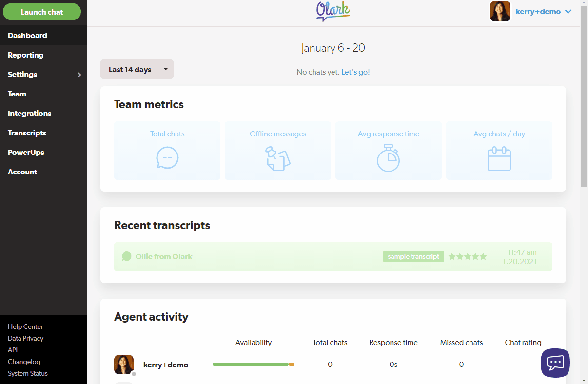588x384 pixels.
Task: Click the five-star rating on sample transcript
Action: (x=467, y=256)
